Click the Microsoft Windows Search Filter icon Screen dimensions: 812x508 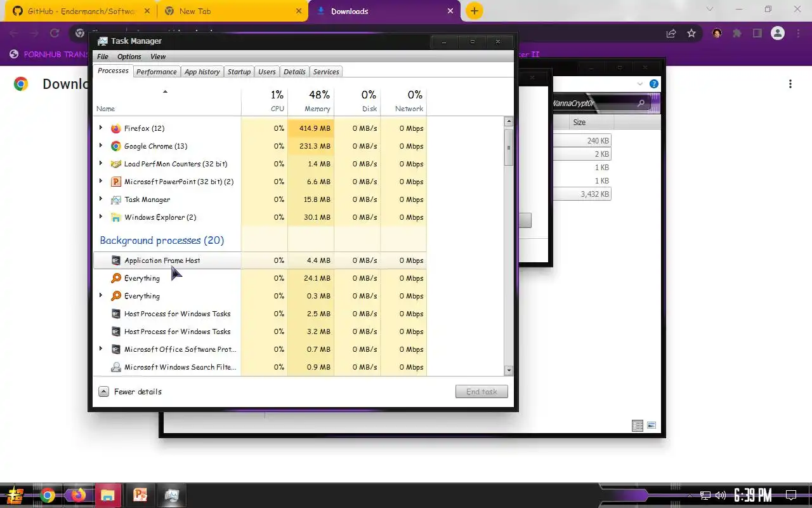pyautogui.click(x=115, y=367)
